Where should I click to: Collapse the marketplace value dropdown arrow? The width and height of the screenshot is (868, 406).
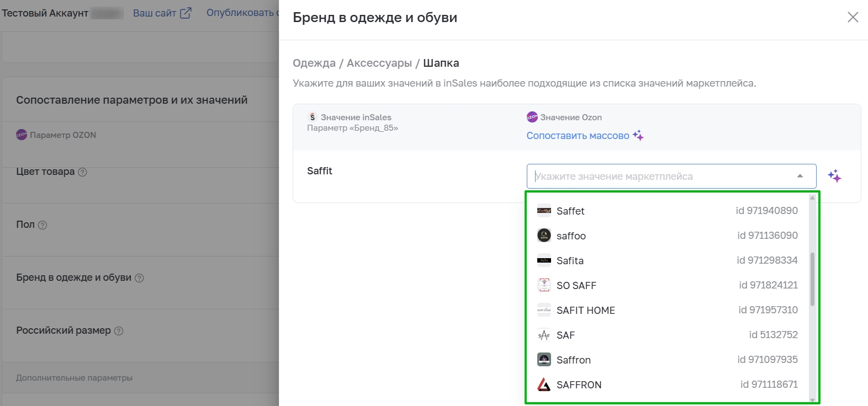tap(800, 176)
